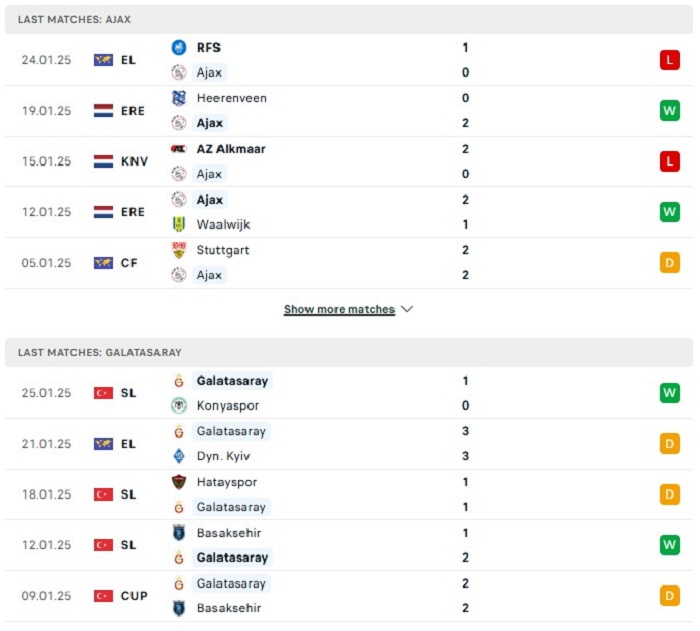Image resolution: width=700 pixels, height=631 pixels.
Task: Click the Last Matches: Galatasaray header
Action: click(x=100, y=352)
